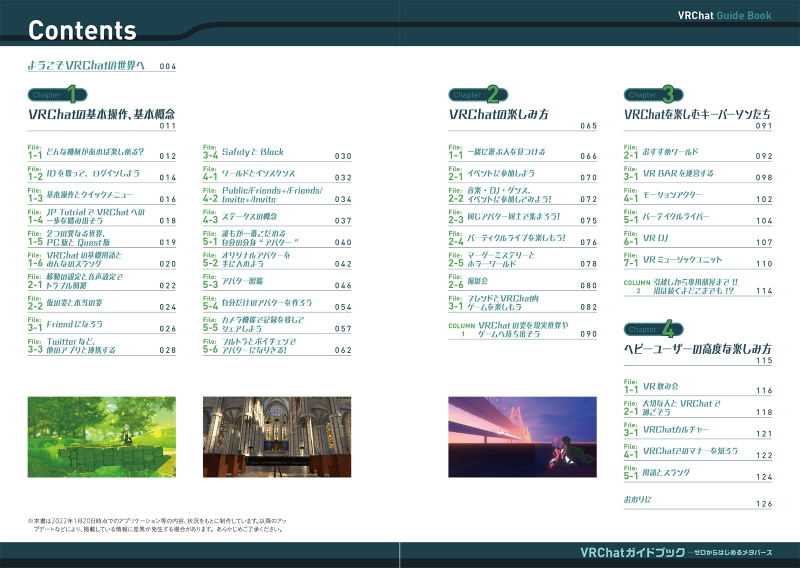
Task: Click the Chapter 2 badge
Action: coord(478,95)
